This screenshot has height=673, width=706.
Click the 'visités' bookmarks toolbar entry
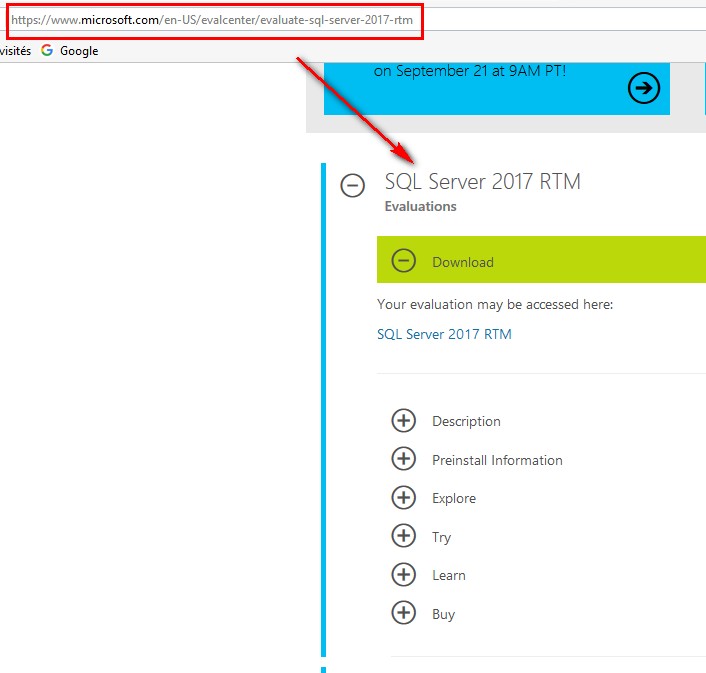(15, 51)
